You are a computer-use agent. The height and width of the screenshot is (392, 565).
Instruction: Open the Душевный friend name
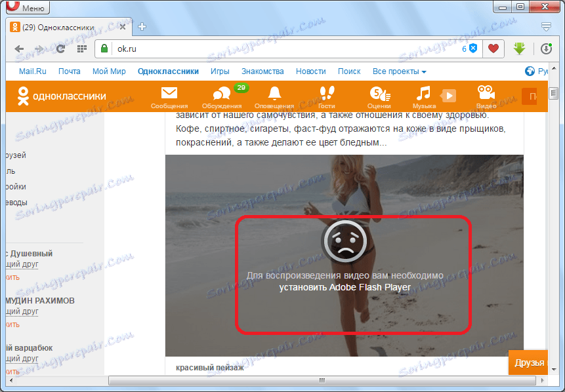[x=30, y=254]
